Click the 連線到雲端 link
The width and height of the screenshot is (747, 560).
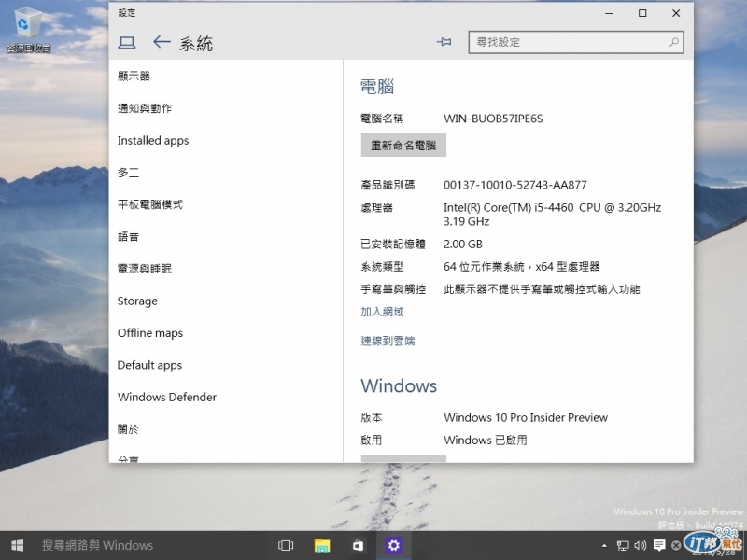(388, 341)
